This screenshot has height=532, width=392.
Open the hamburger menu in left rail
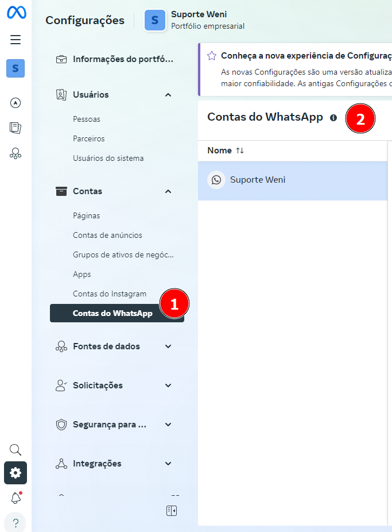[x=15, y=40]
